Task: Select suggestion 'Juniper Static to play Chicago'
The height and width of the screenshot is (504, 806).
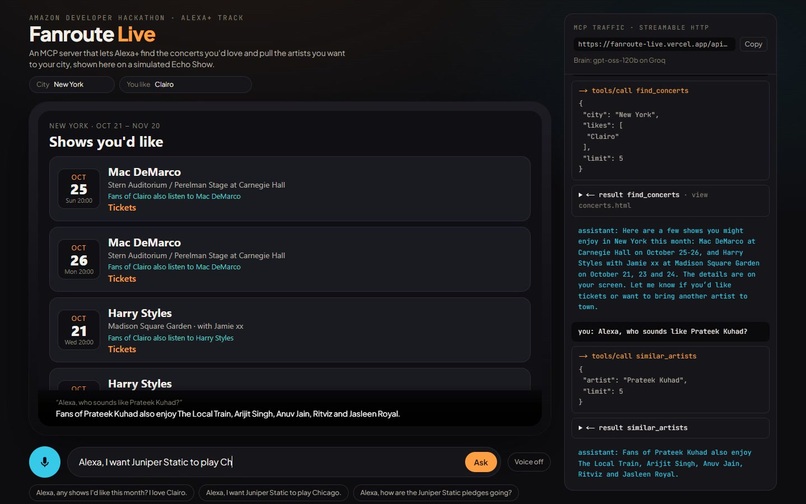Action: (273, 493)
